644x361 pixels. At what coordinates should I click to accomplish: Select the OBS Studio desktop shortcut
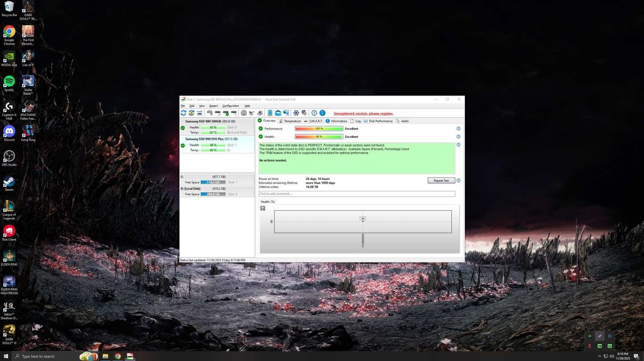pyautogui.click(x=9, y=159)
